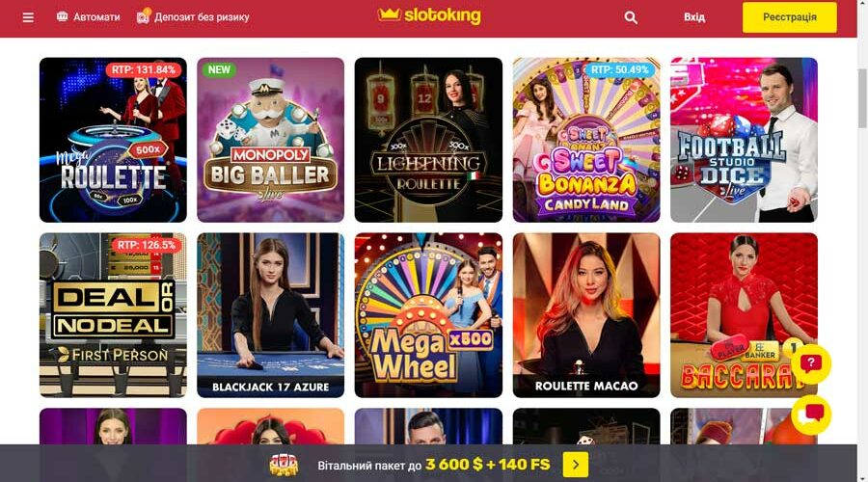This screenshot has height=482, width=868.
Task: Open Sweet Bonanza Candyland game
Action: coord(586,140)
